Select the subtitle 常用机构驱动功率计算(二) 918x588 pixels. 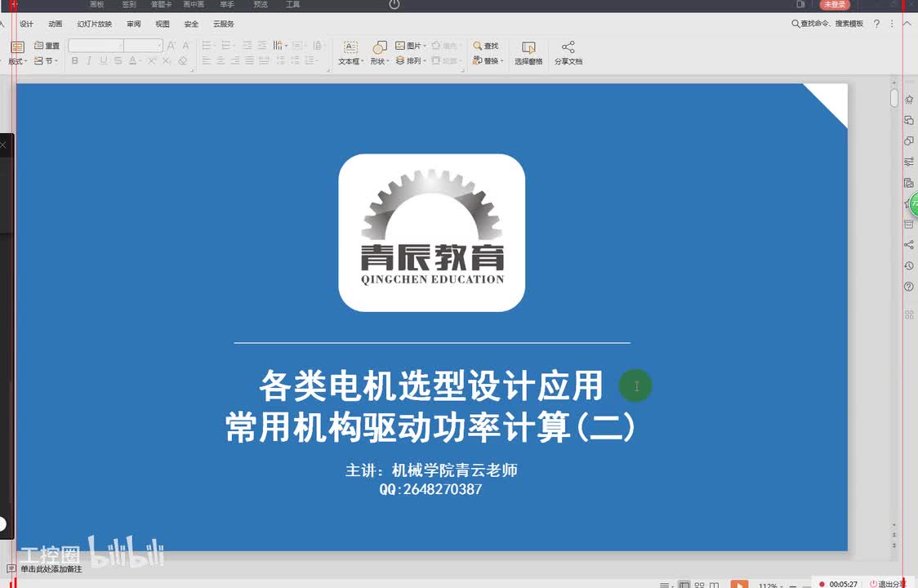(430, 427)
